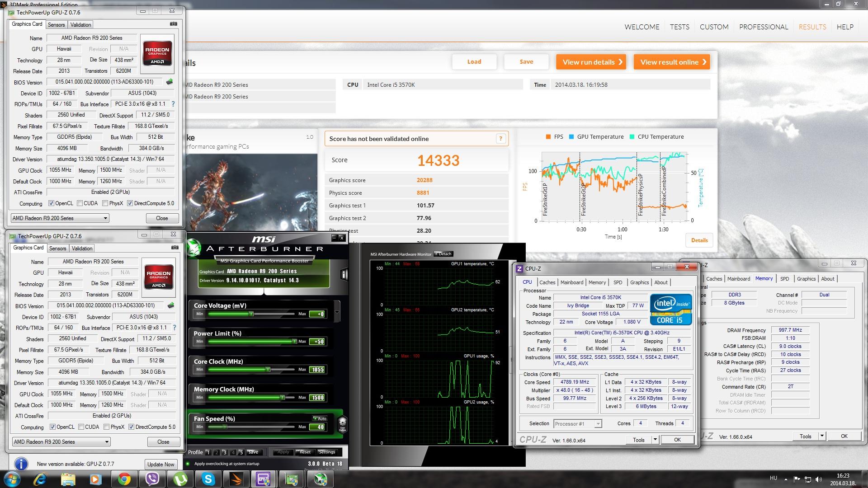Screen dimensions: 868x488
Task: Toggle PhysX checkbox in top GPU-Z
Action: 105,203
